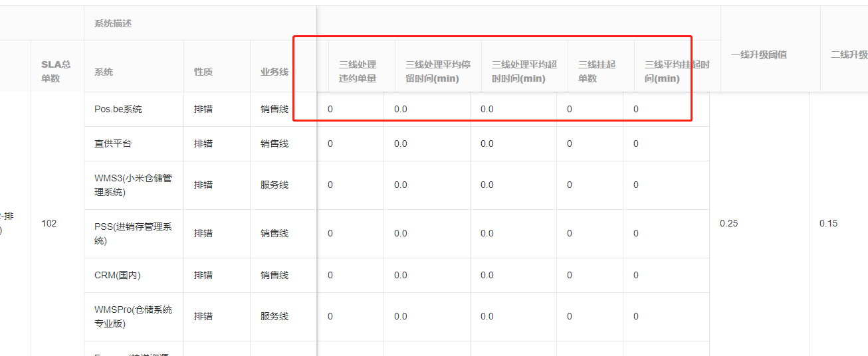Click 三线挂起单数 value in WMS3 row
868x356 pixels.
[570, 185]
